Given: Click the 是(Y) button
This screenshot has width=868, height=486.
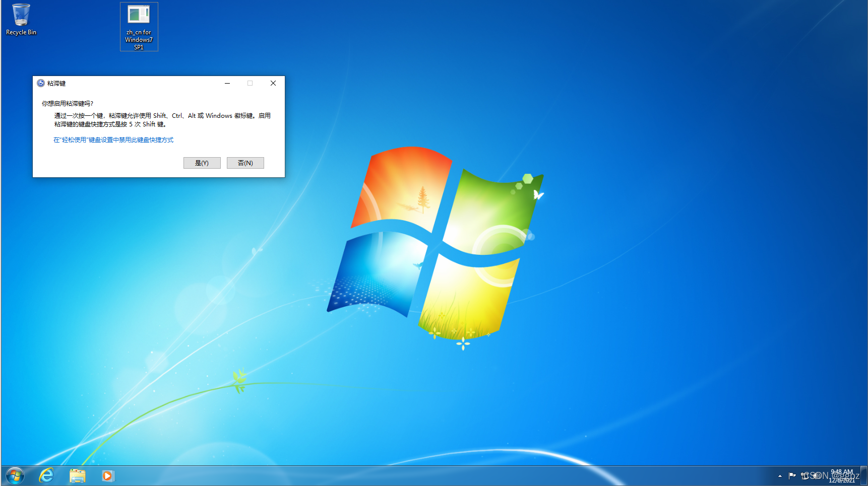Looking at the screenshot, I should pos(202,163).
